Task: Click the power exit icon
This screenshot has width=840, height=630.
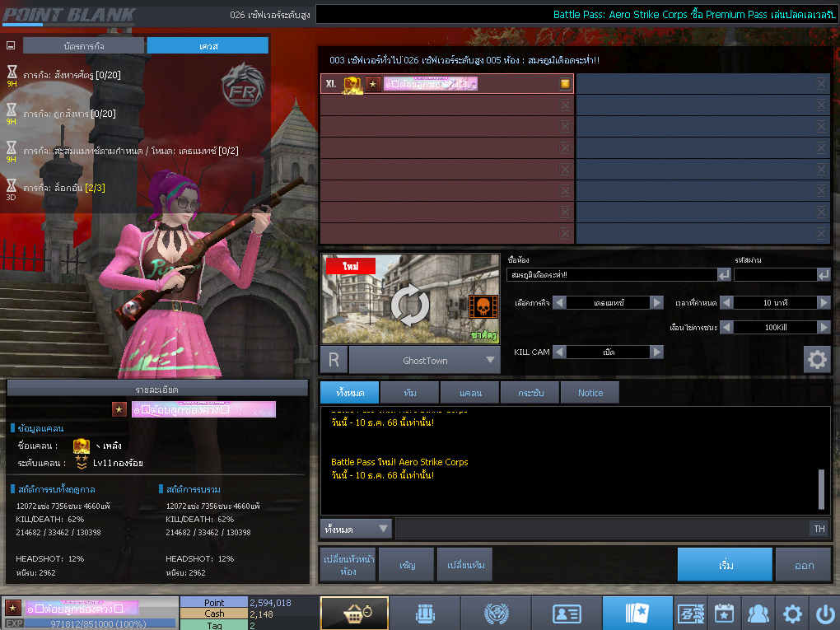Action: tap(824, 614)
